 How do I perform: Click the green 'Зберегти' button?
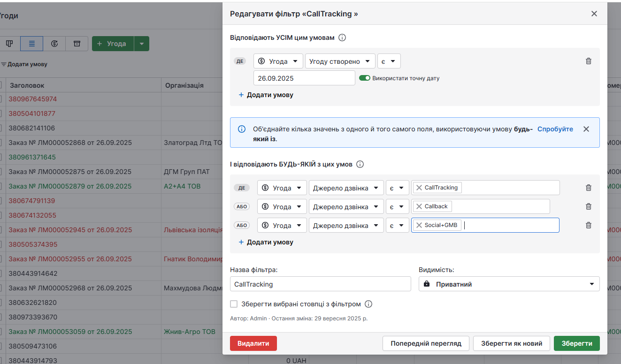click(x=576, y=343)
